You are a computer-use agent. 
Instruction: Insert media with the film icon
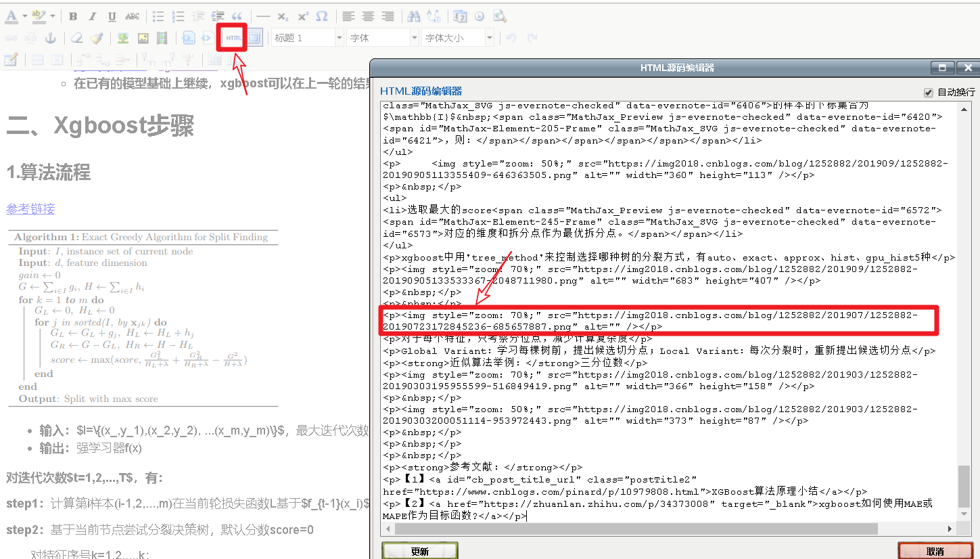pyautogui.click(x=162, y=38)
